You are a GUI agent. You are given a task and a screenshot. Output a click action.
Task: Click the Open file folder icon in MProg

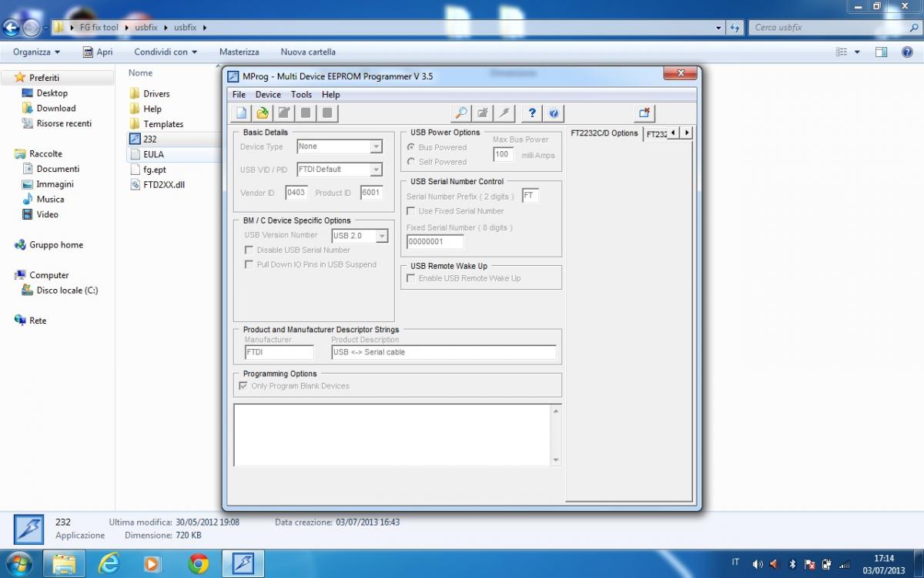tap(263, 113)
